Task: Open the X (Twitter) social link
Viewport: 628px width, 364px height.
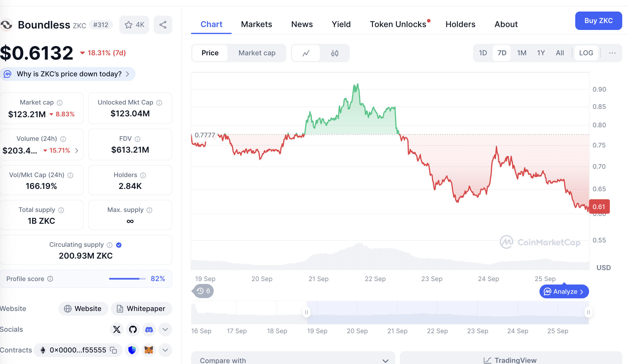Action: point(117,329)
